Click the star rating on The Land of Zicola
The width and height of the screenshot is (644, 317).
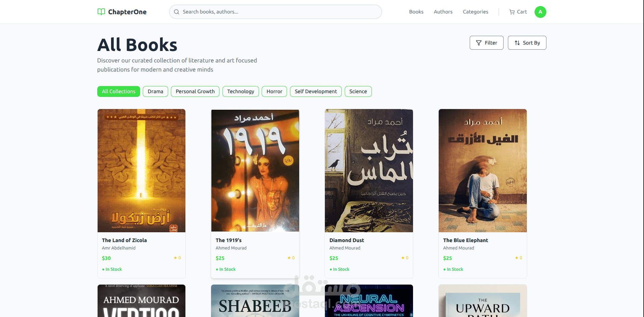point(177,258)
